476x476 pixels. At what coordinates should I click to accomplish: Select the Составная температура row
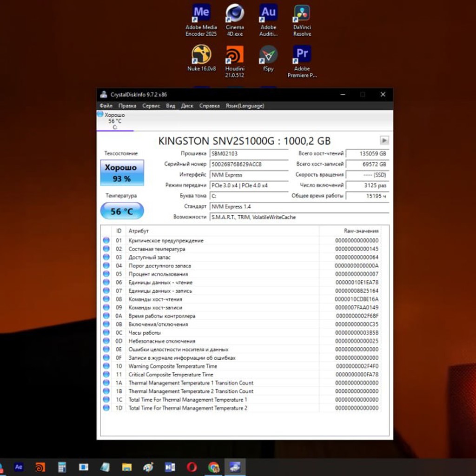(x=240, y=249)
